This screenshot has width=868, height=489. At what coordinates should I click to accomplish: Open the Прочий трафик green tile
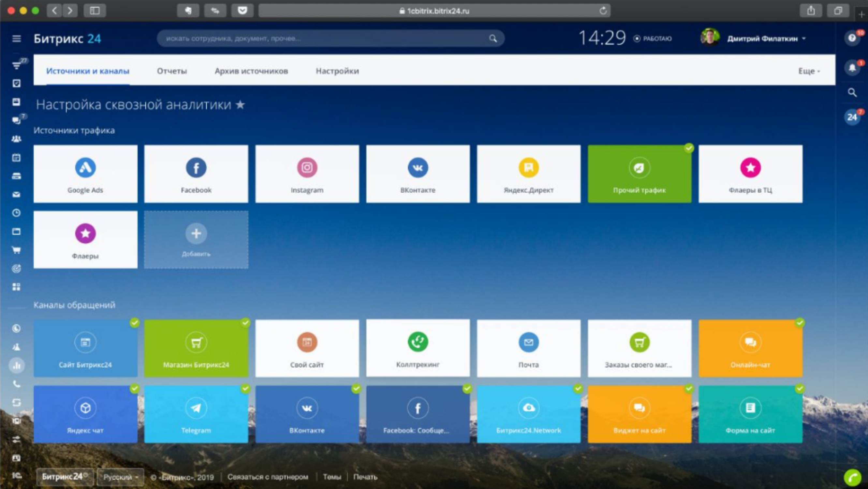[640, 174]
